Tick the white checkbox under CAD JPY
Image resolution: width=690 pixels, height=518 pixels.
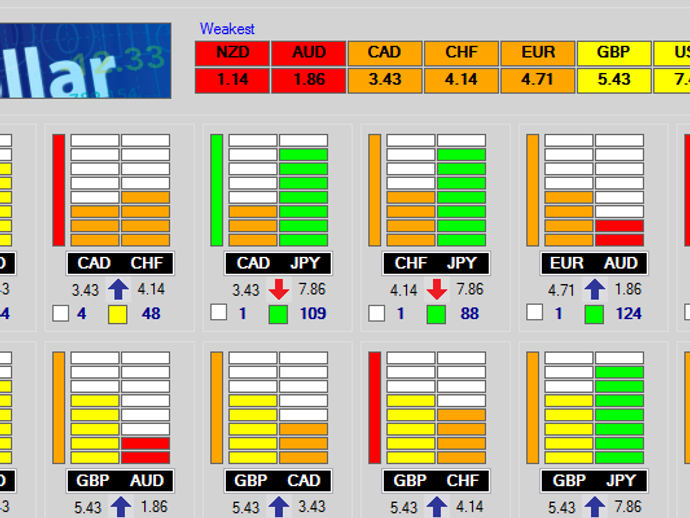[219, 312]
